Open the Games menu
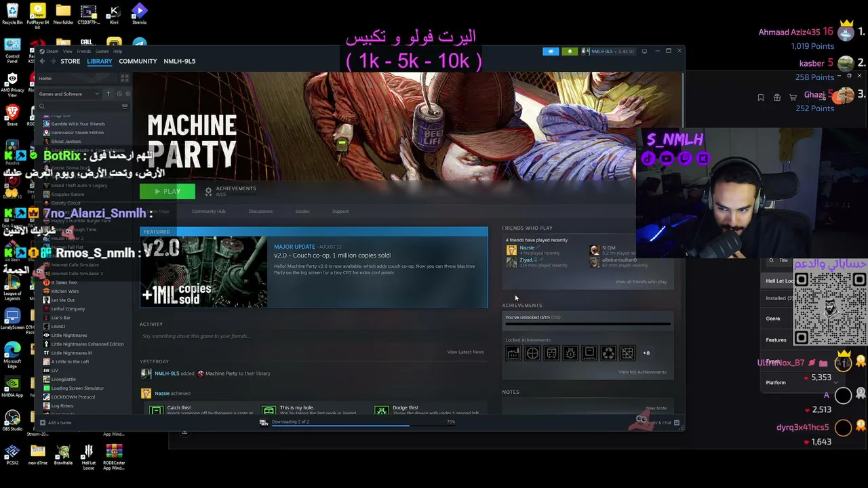 pos(102,52)
